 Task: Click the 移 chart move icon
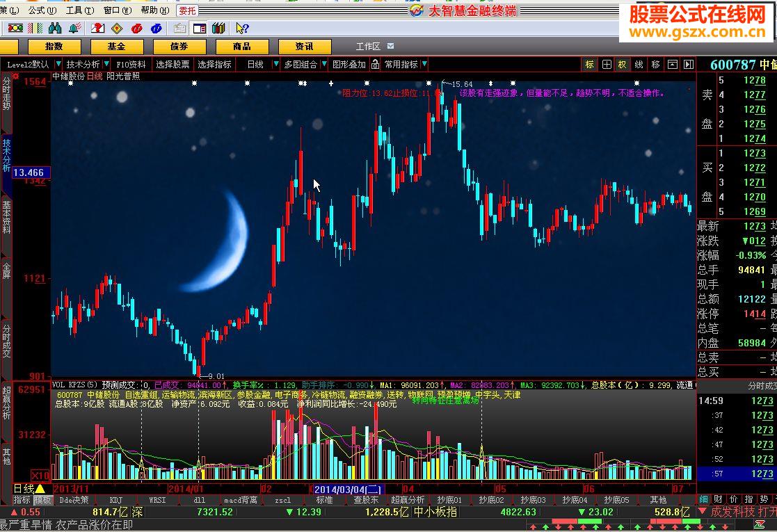click(x=656, y=64)
